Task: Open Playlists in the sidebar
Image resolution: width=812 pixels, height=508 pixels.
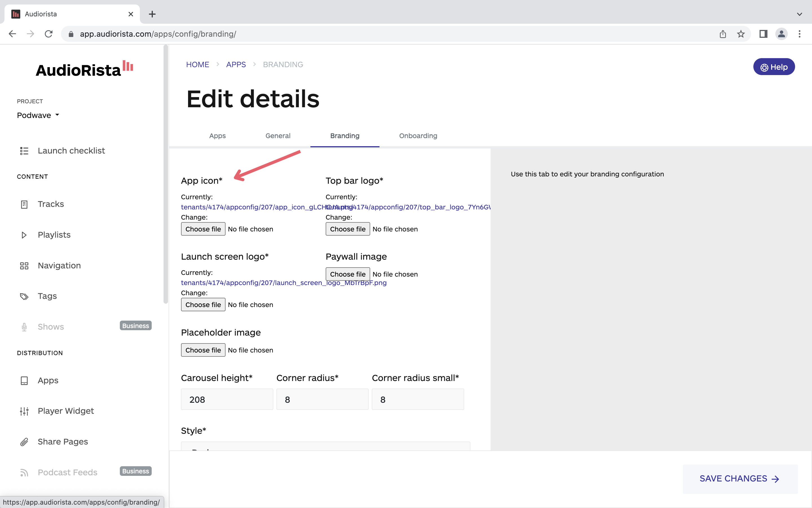Action: (54, 235)
